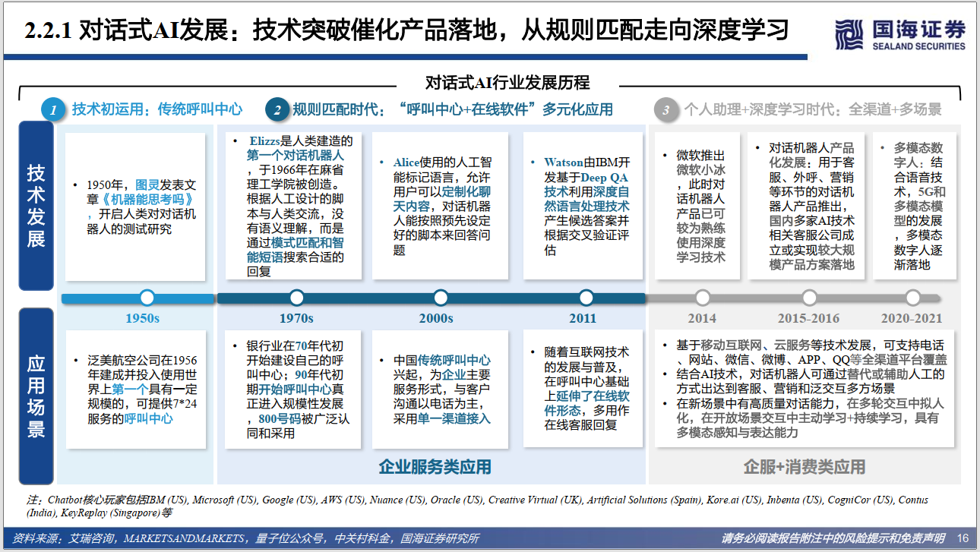Click the 国海证券 company name
The image size is (980, 552).
point(918,28)
